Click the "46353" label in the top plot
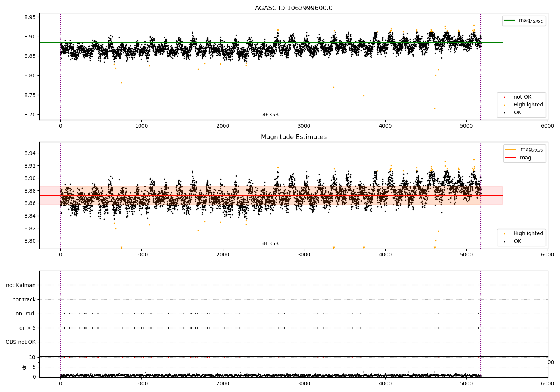 (270, 115)
